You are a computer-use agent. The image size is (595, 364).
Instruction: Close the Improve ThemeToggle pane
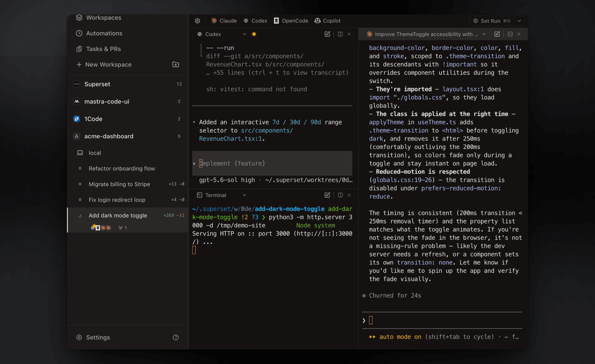[x=519, y=34]
